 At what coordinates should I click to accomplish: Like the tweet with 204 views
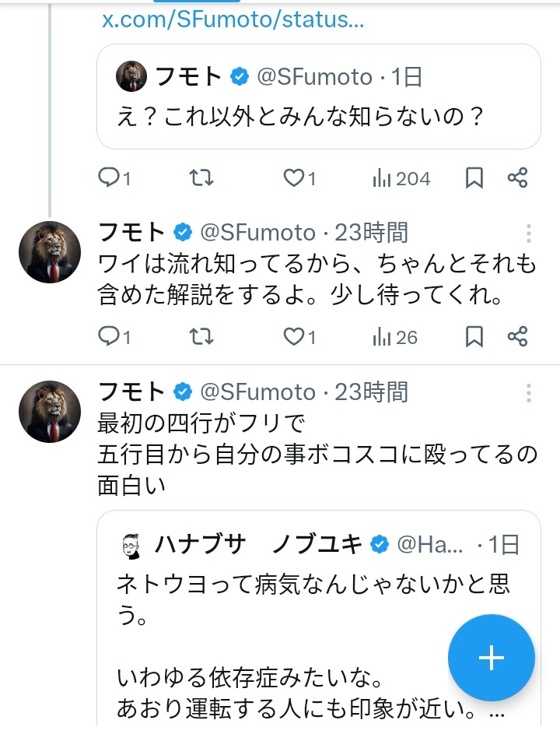(x=299, y=178)
